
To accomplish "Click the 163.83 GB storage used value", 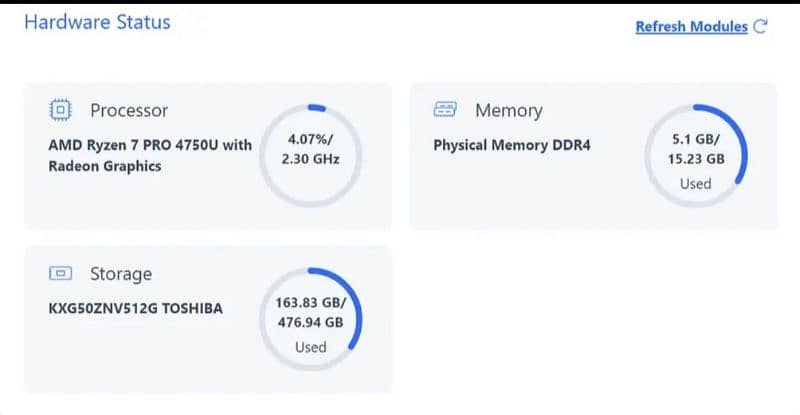I will pyautogui.click(x=310, y=302).
